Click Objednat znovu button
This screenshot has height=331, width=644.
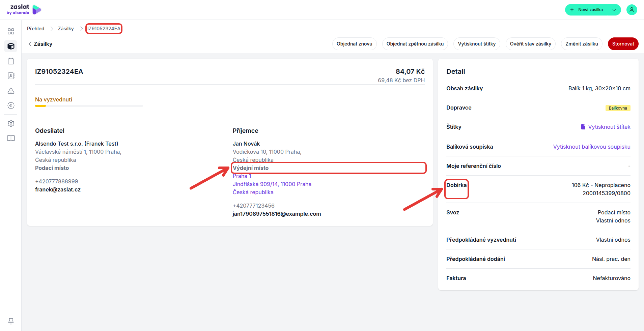[x=354, y=44]
